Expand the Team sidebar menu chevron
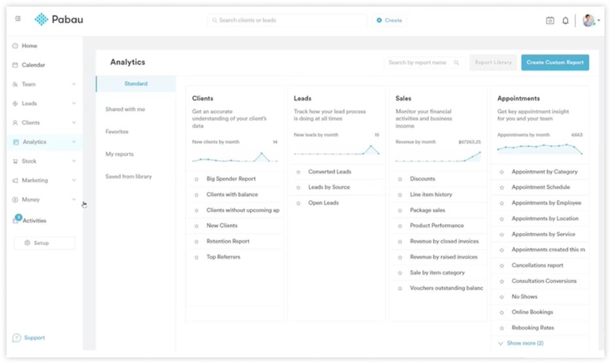This screenshot has width=611, height=364. (x=74, y=84)
